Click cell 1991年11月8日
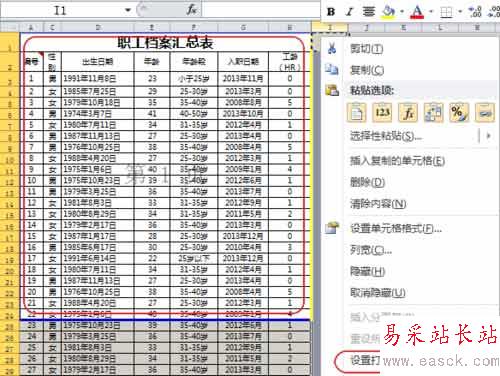Screen dimensions: 500x376 (98, 79)
